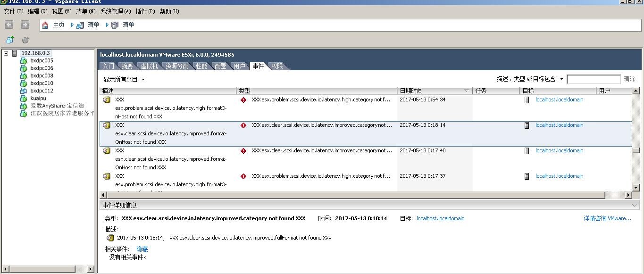The image size is (644, 274).
Task: Sort by 日期时间 column header
Action: (435, 91)
